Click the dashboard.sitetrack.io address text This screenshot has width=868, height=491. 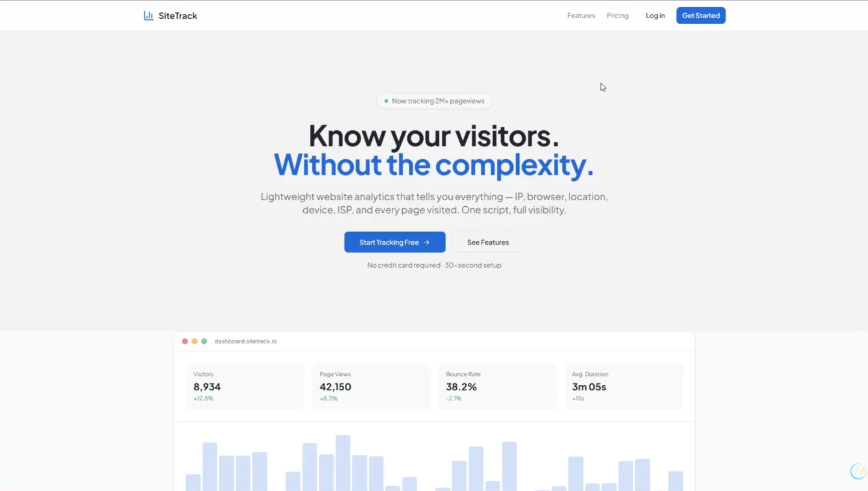pyautogui.click(x=246, y=341)
